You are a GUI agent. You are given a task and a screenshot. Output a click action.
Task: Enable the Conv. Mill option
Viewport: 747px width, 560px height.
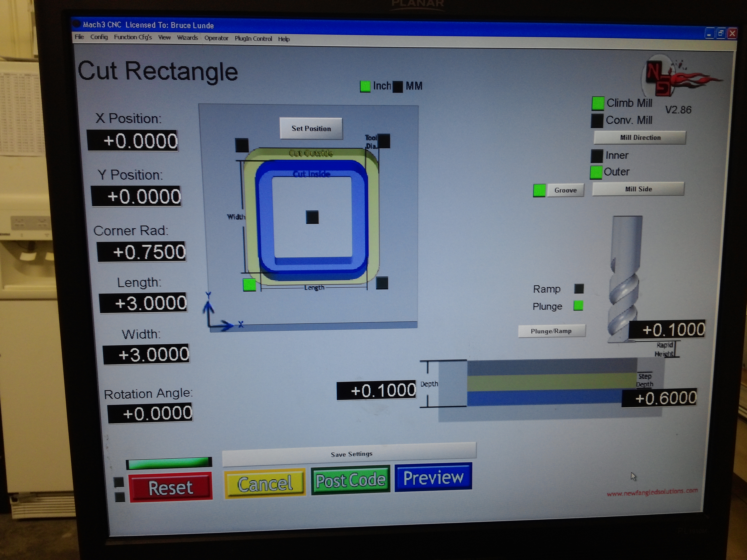click(597, 121)
